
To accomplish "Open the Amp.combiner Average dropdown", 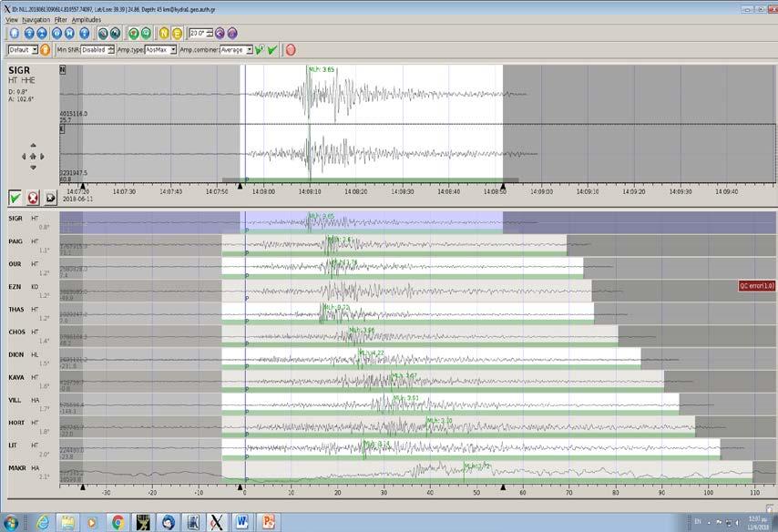I will click(236, 49).
